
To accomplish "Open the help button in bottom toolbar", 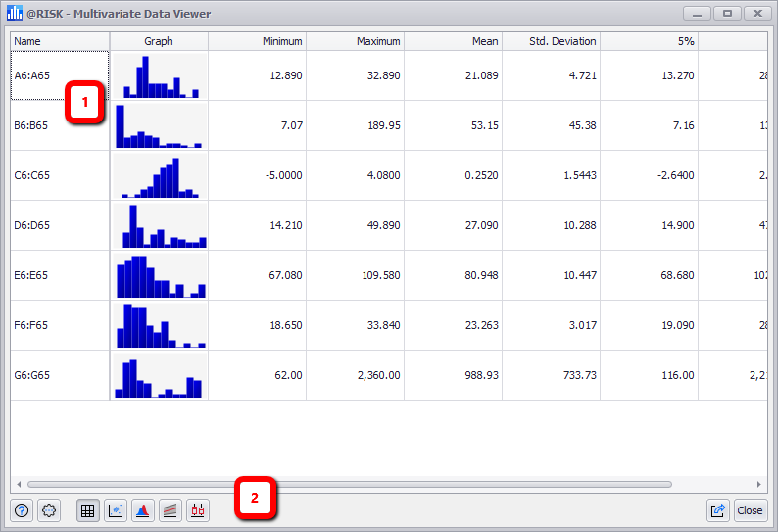I will (22, 510).
